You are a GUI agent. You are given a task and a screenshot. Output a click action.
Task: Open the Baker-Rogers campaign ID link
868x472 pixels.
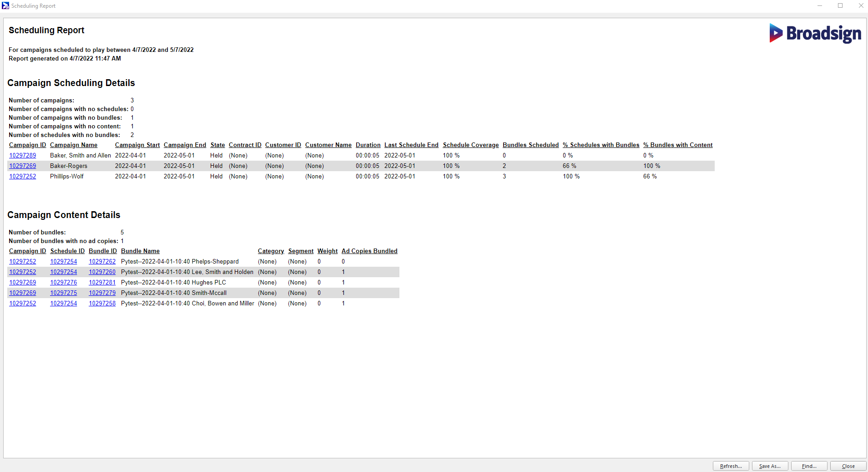(x=23, y=166)
